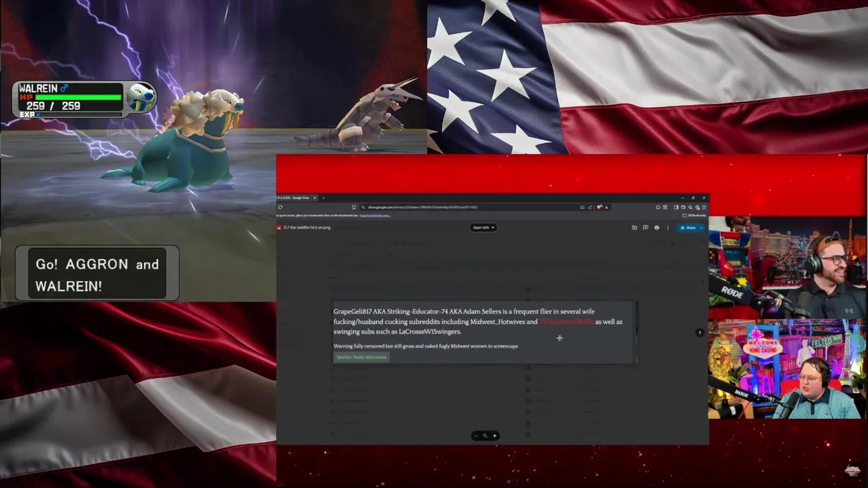Open the Brave Shields icon in the address bar
868x488 pixels.
[x=599, y=207]
